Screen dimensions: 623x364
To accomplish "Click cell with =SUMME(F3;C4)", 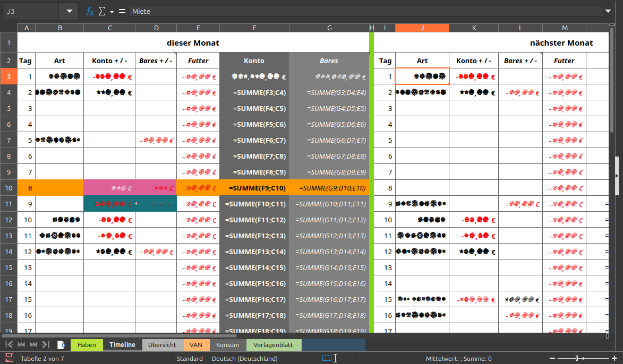I will (254, 92).
